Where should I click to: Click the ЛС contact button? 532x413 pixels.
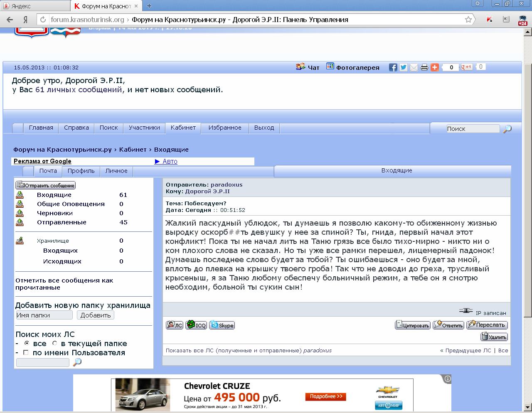[x=175, y=325]
